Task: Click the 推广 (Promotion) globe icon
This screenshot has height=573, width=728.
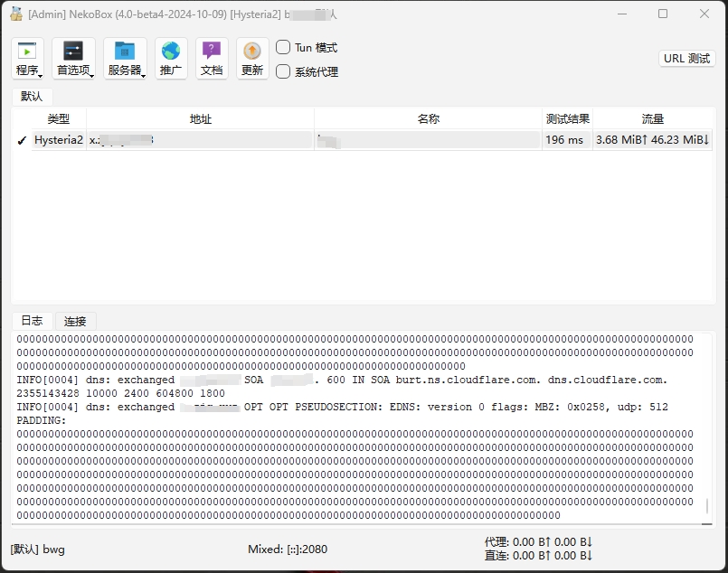Action: pos(170,52)
